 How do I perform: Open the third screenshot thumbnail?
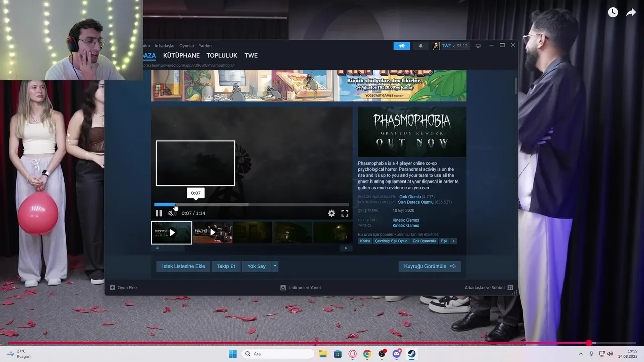[x=253, y=233]
